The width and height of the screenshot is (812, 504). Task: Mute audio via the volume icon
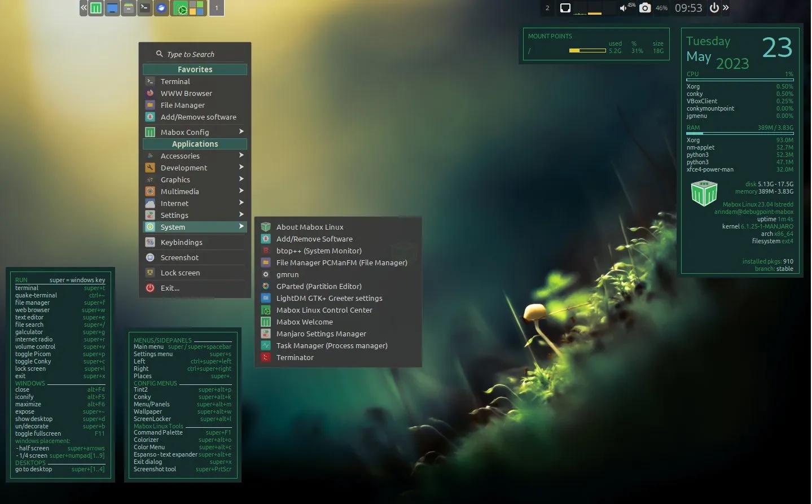624,8
